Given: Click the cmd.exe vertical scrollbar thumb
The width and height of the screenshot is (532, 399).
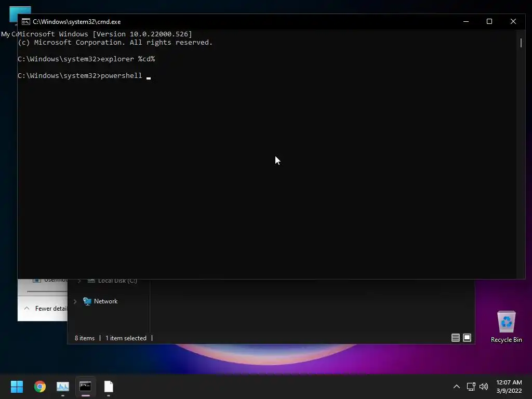Looking at the screenshot, I should pyautogui.click(x=521, y=43).
